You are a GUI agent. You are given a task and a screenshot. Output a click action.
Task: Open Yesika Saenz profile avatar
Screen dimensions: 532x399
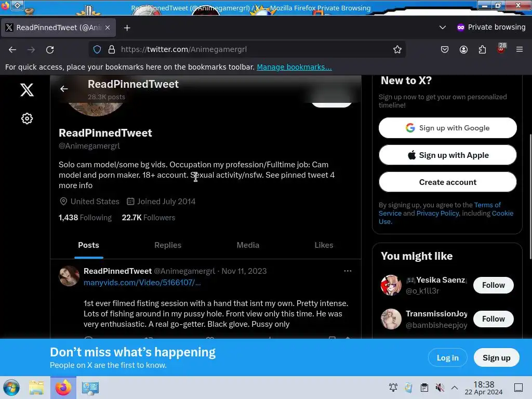[x=391, y=285]
